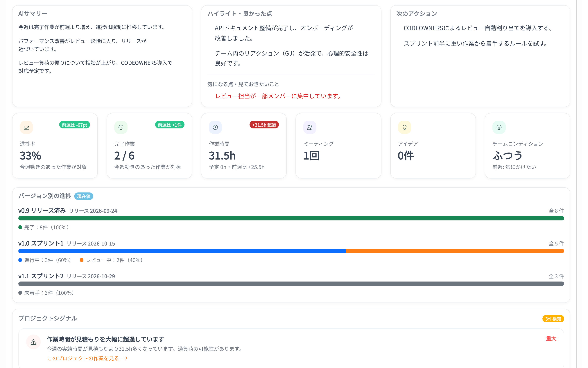
Task: Click the 2 / 6 completed work value
Action: [x=124, y=156]
